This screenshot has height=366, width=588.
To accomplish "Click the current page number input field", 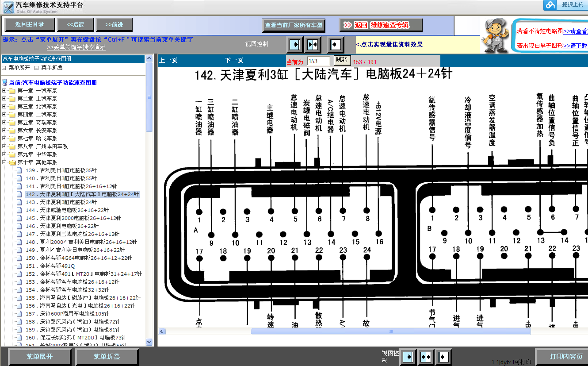I will [x=318, y=61].
